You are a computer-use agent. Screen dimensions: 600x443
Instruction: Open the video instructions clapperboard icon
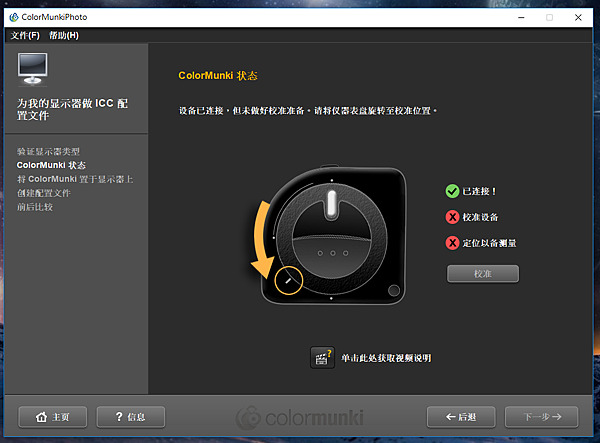(x=322, y=358)
